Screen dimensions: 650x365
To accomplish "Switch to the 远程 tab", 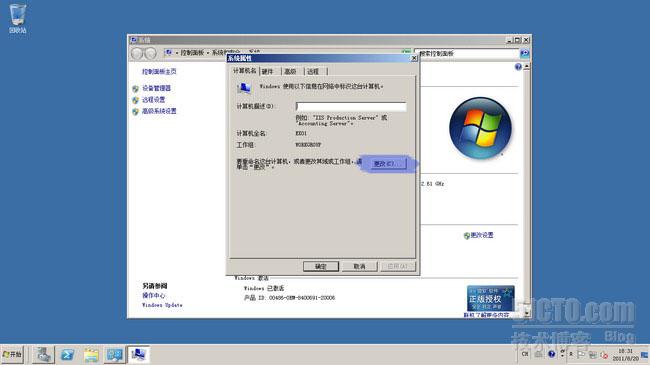I will point(313,72).
